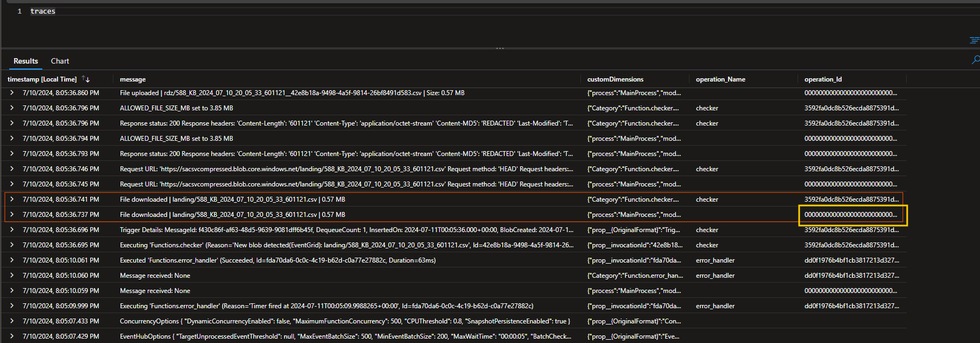Open the search icon in results pane

click(x=976, y=60)
